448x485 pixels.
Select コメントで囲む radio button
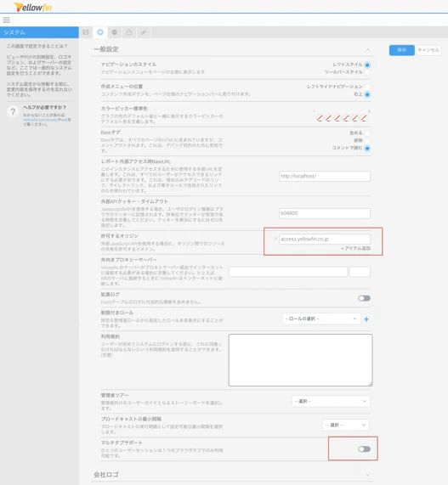click(367, 149)
